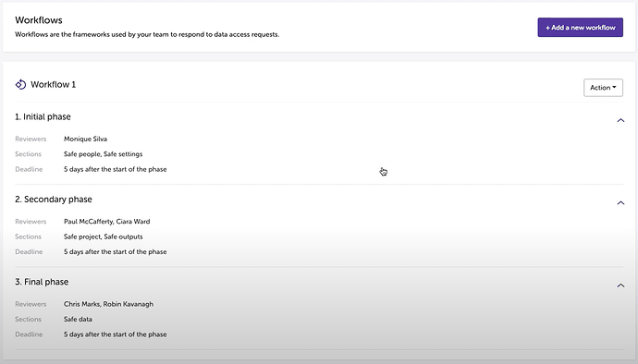Click the 3. Final phase heading
The image size is (638, 364).
click(x=42, y=282)
